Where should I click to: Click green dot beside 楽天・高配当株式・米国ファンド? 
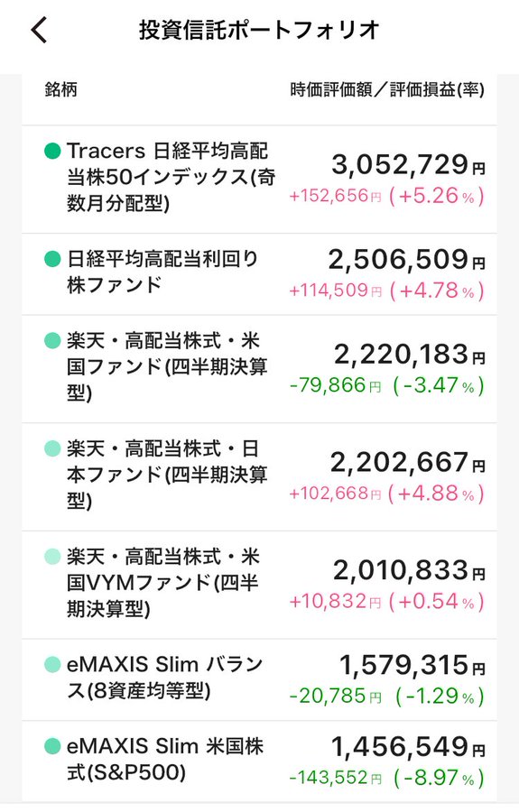pos(52,341)
